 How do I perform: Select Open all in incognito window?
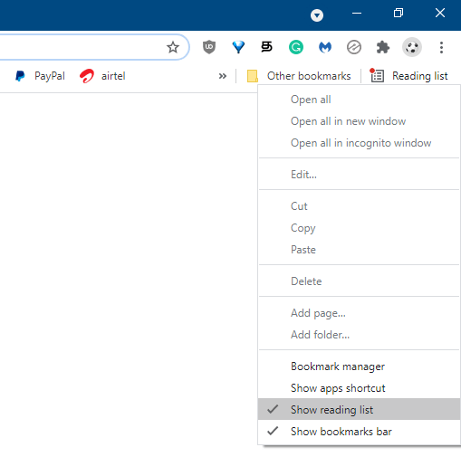click(359, 143)
